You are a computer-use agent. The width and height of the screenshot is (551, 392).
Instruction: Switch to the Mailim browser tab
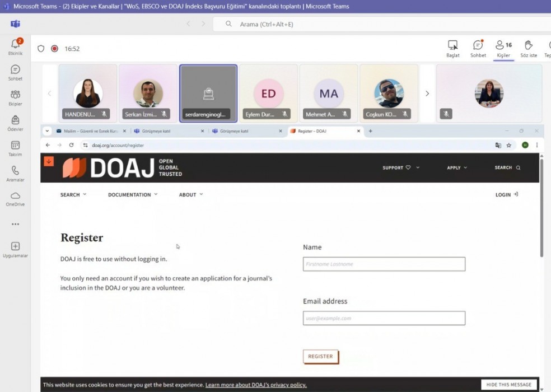pyautogui.click(x=91, y=131)
